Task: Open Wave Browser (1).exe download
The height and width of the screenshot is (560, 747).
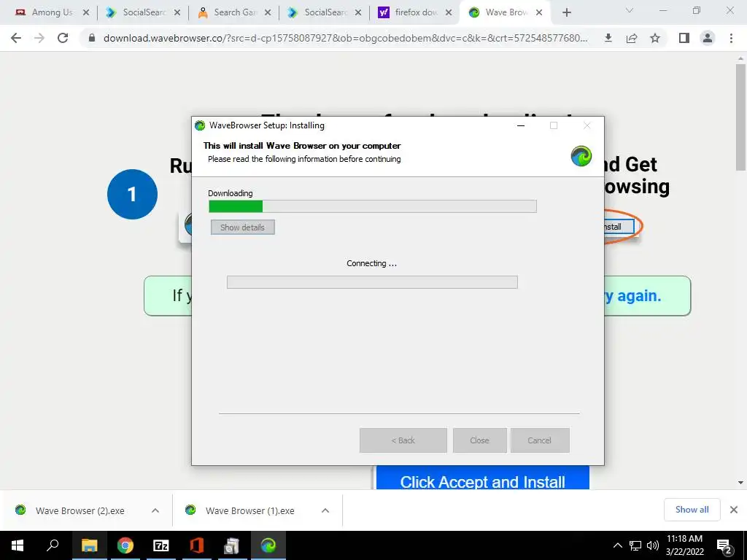Action: click(249, 510)
